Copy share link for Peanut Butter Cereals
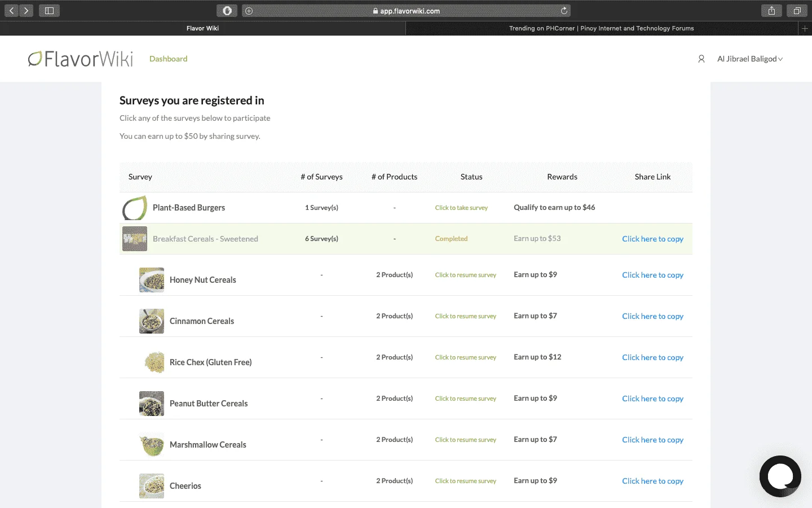Screen dimensions: 812x508 coord(652,398)
